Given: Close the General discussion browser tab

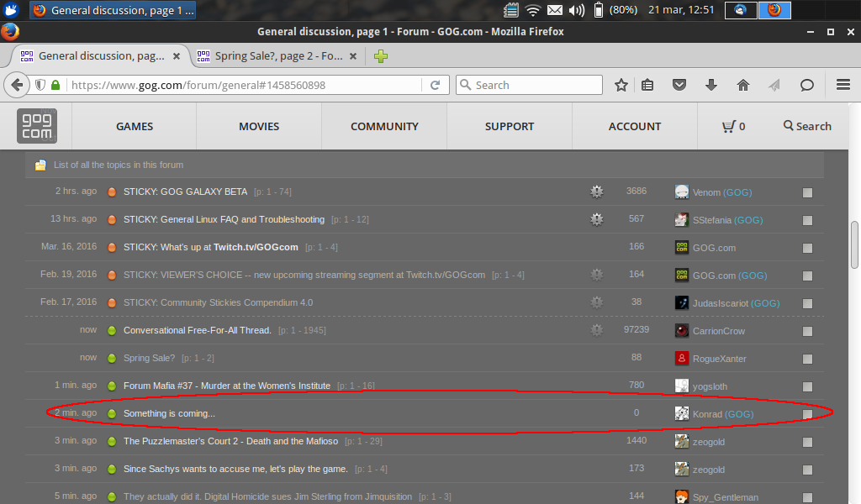Looking at the screenshot, I should point(177,56).
